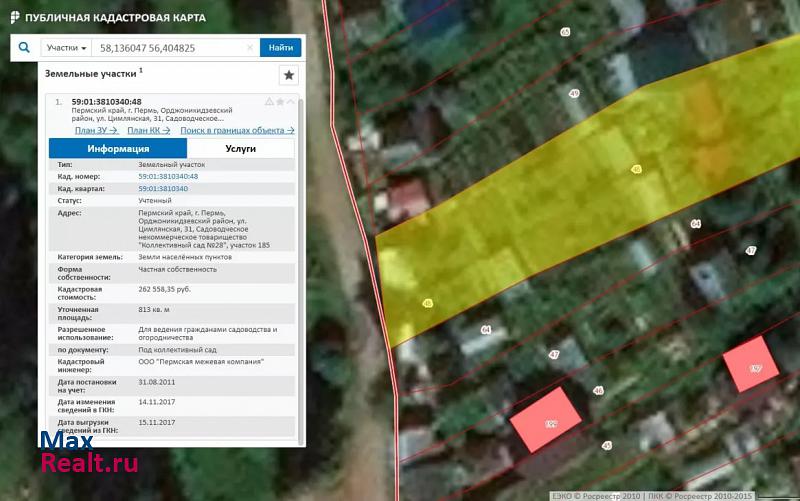This screenshot has width=800, height=501.
Task: Open the План КК link
Action: click(149, 130)
